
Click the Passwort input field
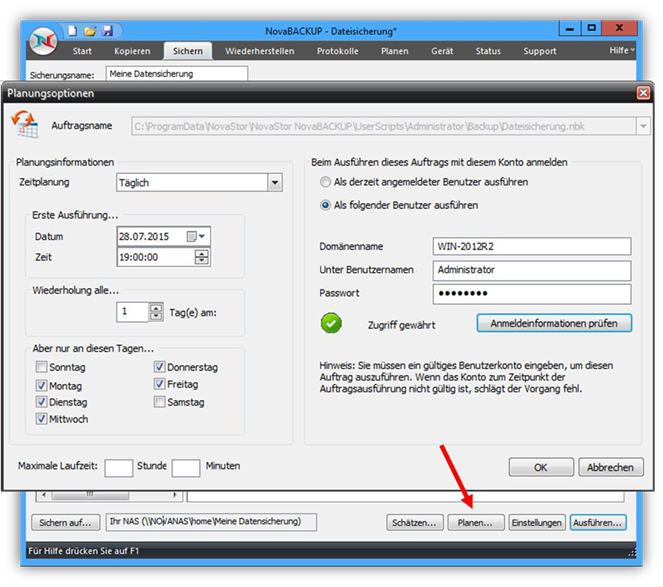532,294
